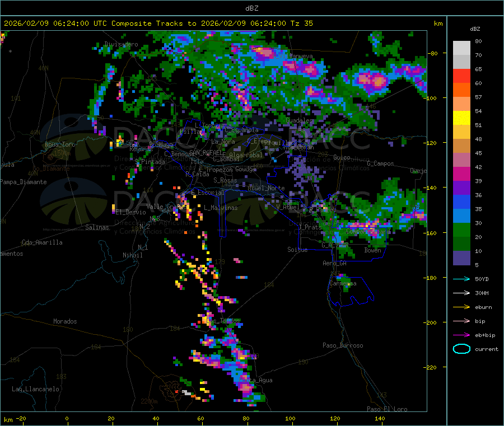Click the -160 km y-axis tick label
The width and height of the screenshot is (504, 426).
pos(431,233)
